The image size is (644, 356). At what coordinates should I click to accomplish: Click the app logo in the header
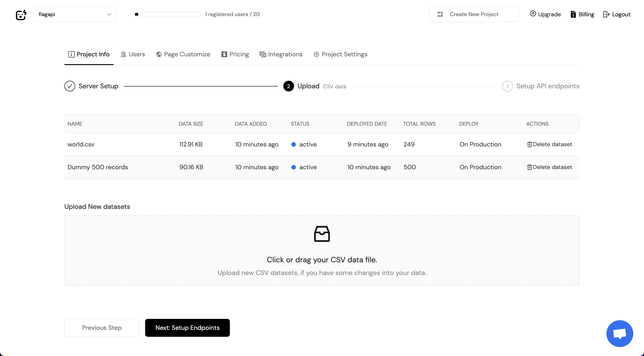pyautogui.click(x=21, y=15)
